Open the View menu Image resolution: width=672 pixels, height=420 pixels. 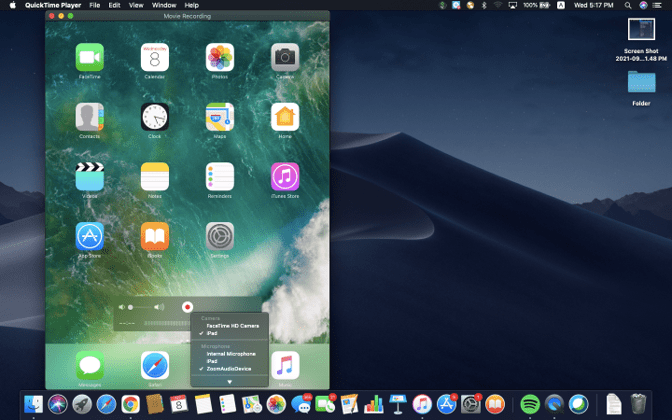[136, 5]
